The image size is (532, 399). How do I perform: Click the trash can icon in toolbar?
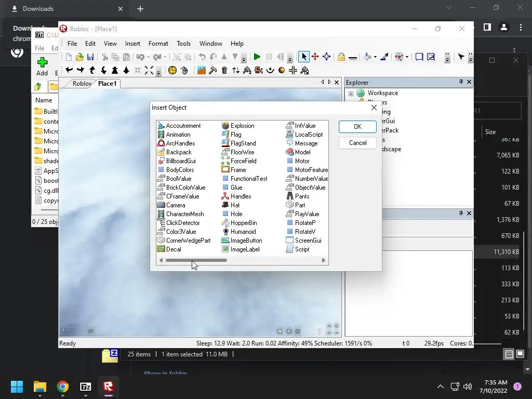point(224,70)
